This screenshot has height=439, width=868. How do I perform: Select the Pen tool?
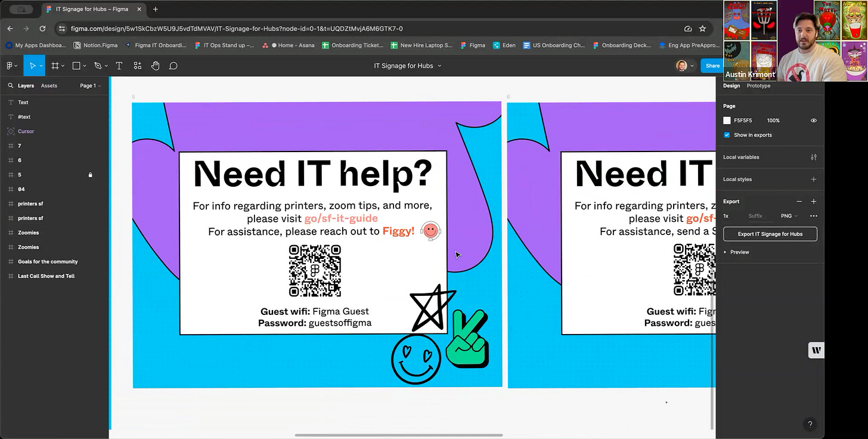98,66
